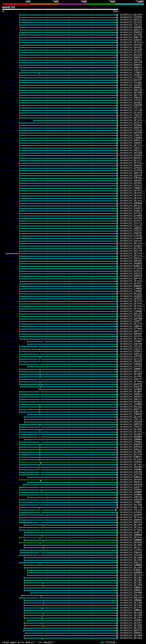Screen dimensions: 146x644
Task: Click the alignment bar for UniRef100_P28996
Action: click(69, 17)
